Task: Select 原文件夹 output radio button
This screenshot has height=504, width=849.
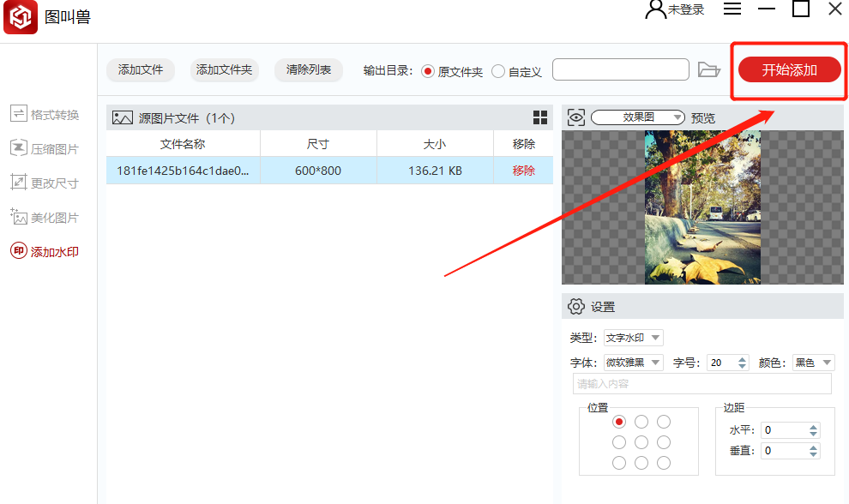Action: pos(428,71)
